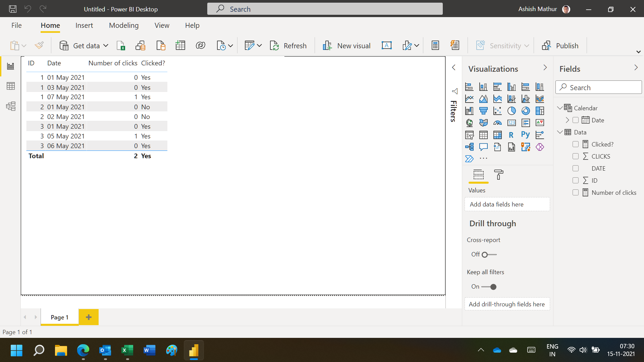Click the Publish button
The width and height of the screenshot is (644, 362).
click(560, 46)
